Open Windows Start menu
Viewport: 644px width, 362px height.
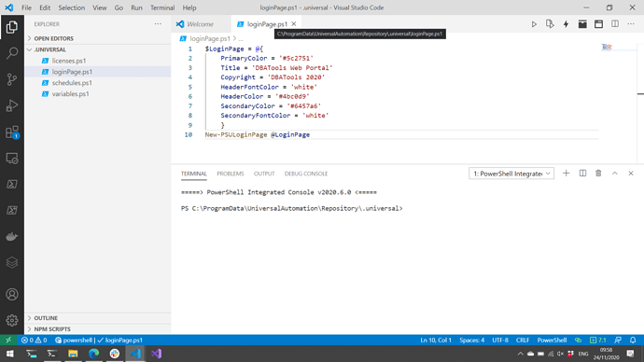click(x=10, y=354)
